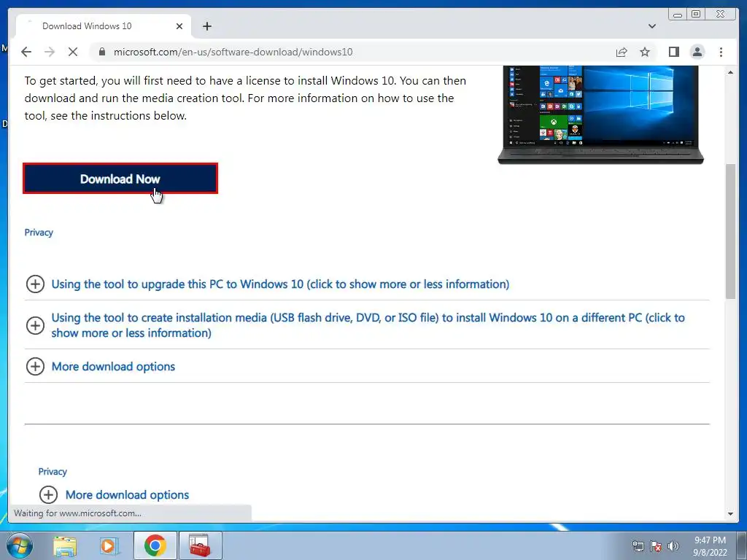Click the greyed-out forward navigation arrow
The height and width of the screenshot is (560, 747).
click(50, 52)
